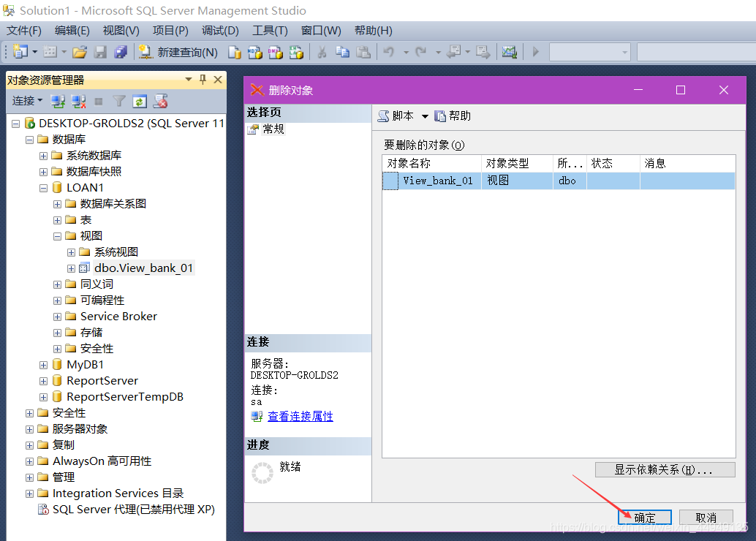The height and width of the screenshot is (541, 756).
Task: Click 显示依赖关系(H)... button
Action: (665, 469)
